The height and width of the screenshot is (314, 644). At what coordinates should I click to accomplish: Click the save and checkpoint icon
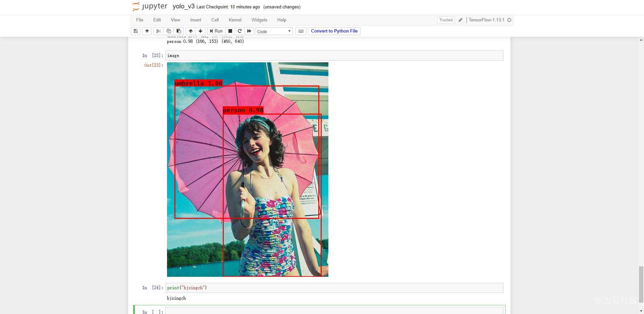tap(136, 31)
